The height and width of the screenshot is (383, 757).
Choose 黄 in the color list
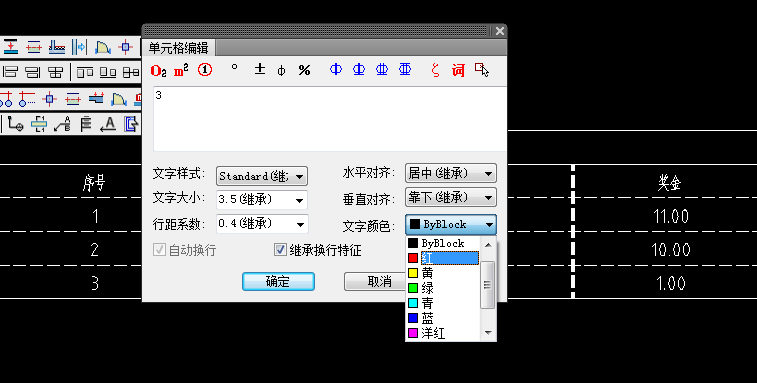pyautogui.click(x=443, y=273)
